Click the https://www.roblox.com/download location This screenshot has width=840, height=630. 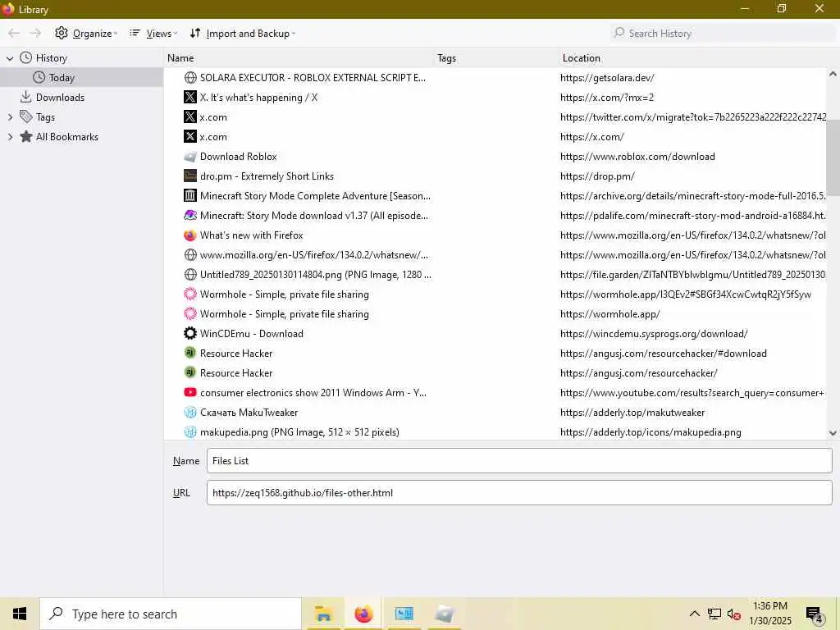pyautogui.click(x=637, y=157)
